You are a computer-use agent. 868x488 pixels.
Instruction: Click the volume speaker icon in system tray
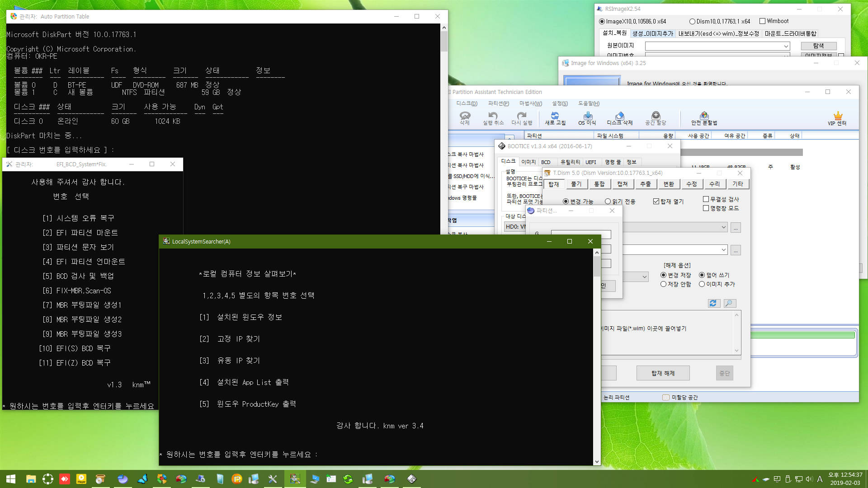809,479
